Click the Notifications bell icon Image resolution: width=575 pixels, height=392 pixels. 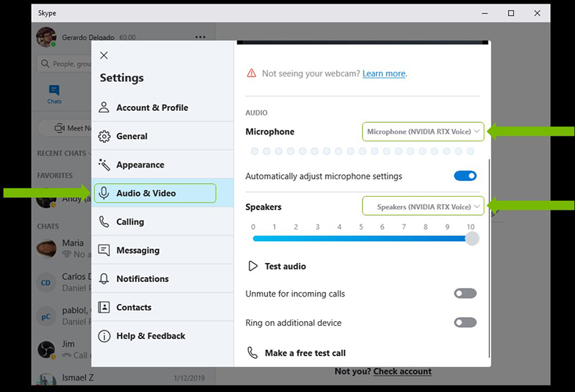pyautogui.click(x=104, y=278)
